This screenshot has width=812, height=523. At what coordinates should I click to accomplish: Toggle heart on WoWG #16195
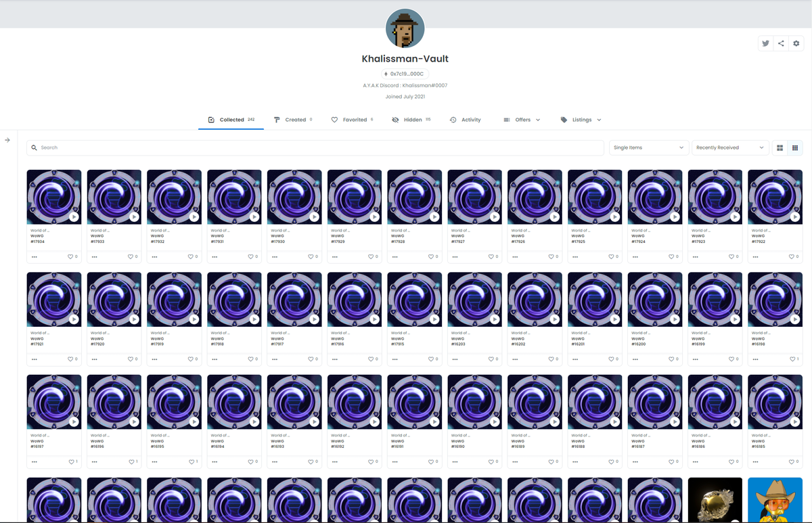[190, 462]
